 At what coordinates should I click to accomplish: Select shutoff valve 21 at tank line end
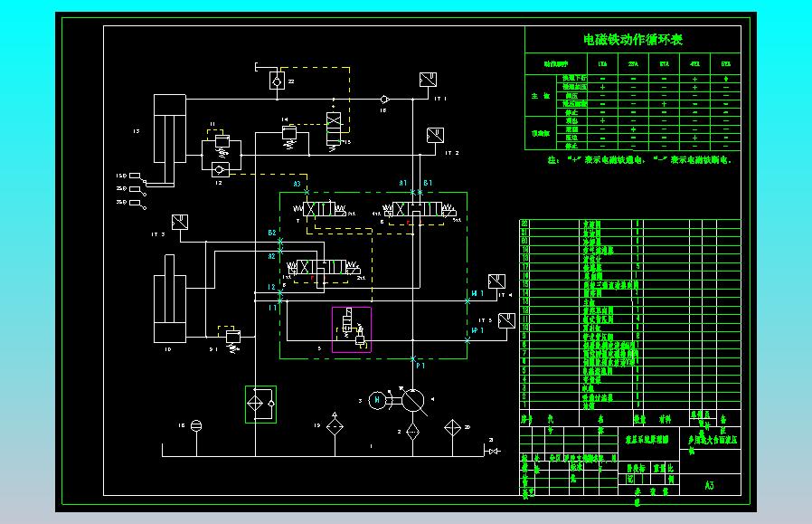coord(495,452)
